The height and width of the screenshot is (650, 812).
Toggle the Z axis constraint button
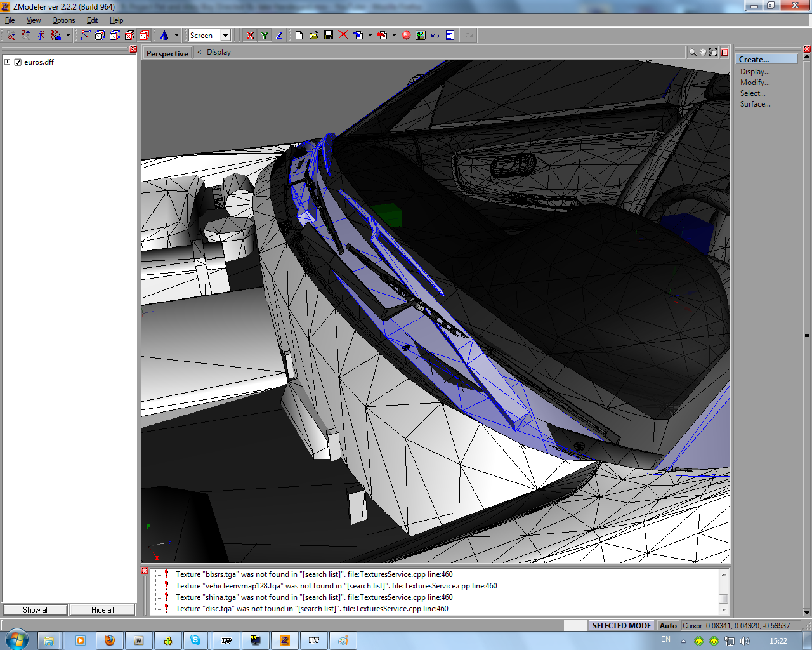point(279,36)
